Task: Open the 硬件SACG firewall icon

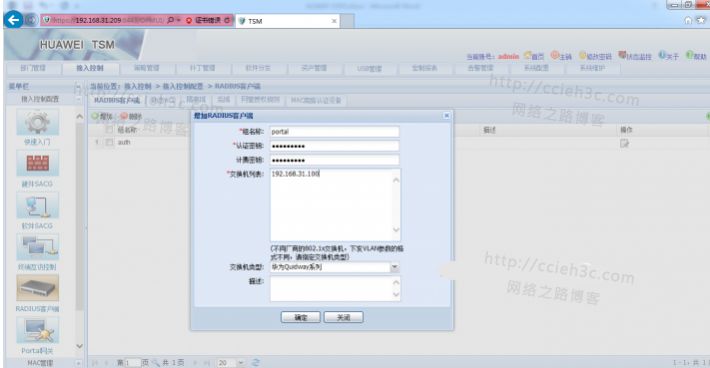Action: click(38, 163)
